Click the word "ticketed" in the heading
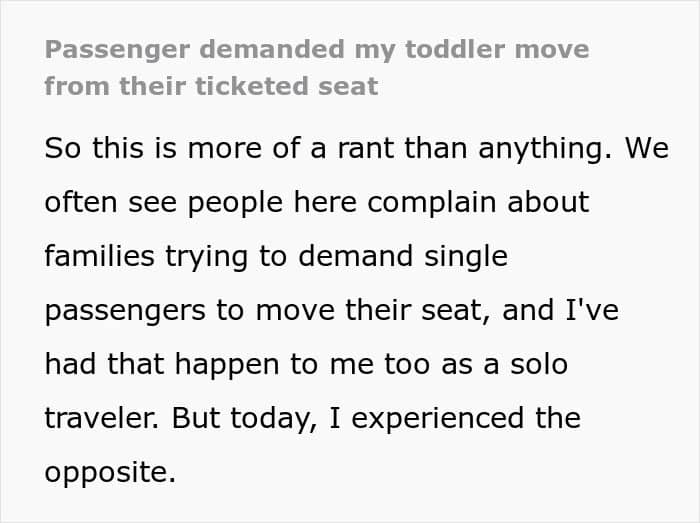 pyautogui.click(x=252, y=86)
